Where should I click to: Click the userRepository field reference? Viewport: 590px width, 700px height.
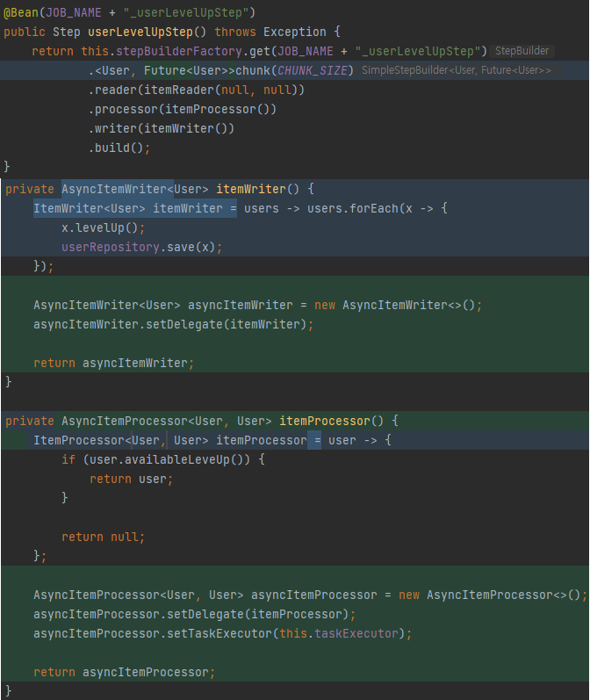(111, 248)
